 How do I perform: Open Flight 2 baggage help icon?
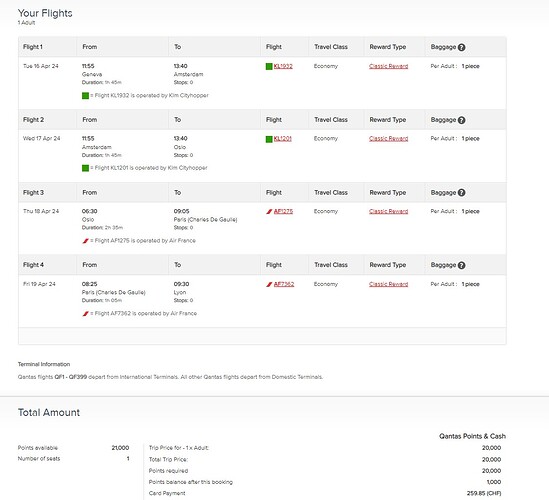[461, 120]
